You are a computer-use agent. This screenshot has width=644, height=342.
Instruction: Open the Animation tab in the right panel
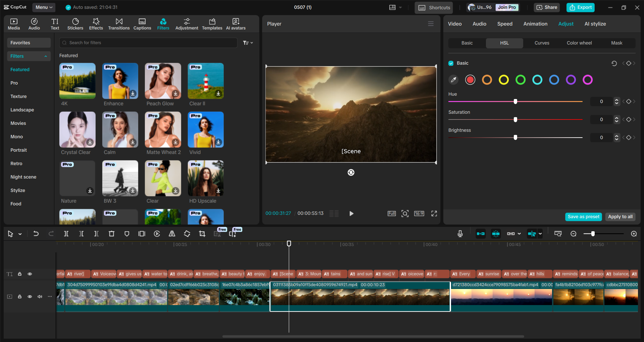tap(535, 23)
